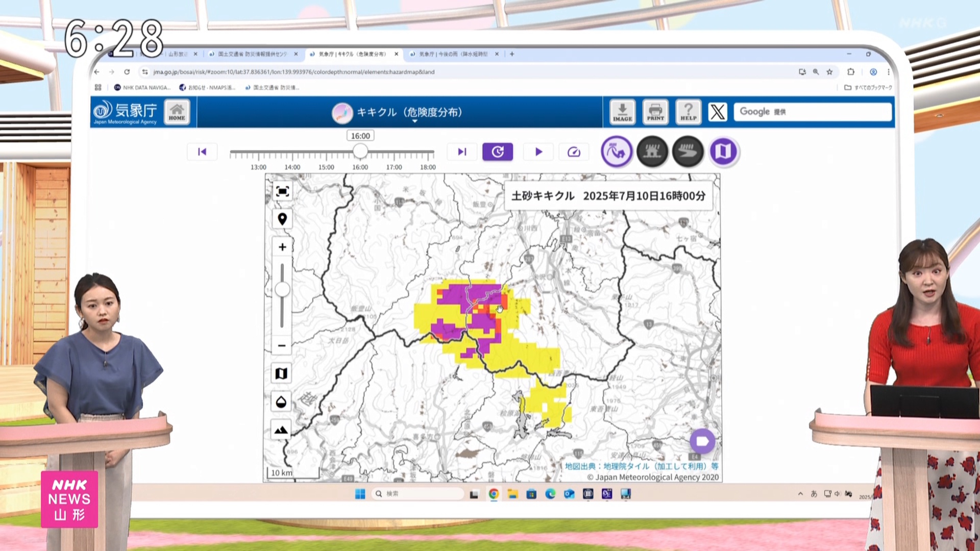Screen dimensions: 980x551
Task: Open the NHK DATA NAVIGA bookmark
Action: [142, 87]
